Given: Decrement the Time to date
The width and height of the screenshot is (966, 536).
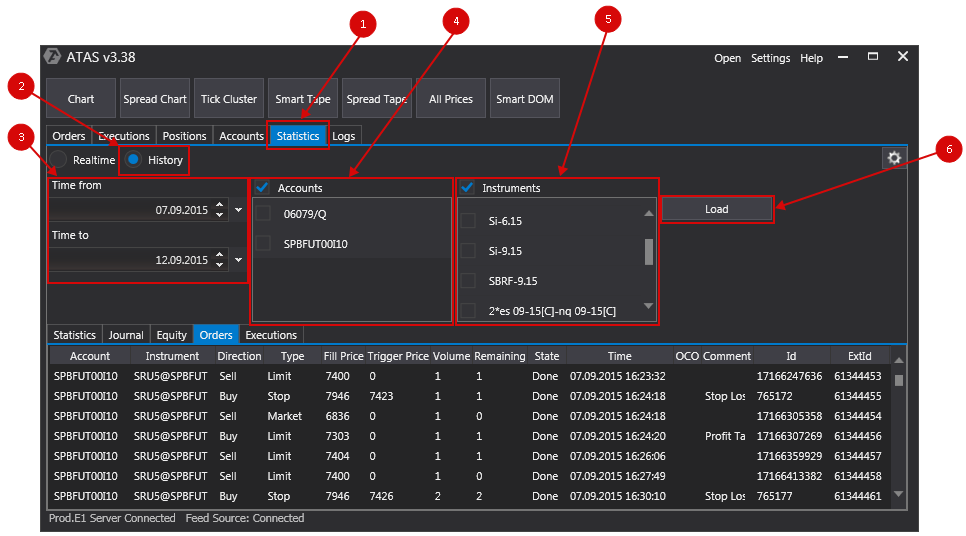Looking at the screenshot, I should [219, 265].
